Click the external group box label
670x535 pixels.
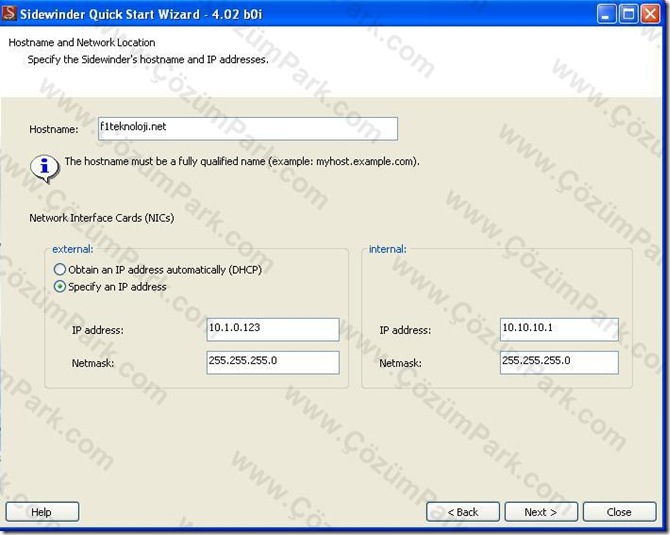(x=73, y=249)
